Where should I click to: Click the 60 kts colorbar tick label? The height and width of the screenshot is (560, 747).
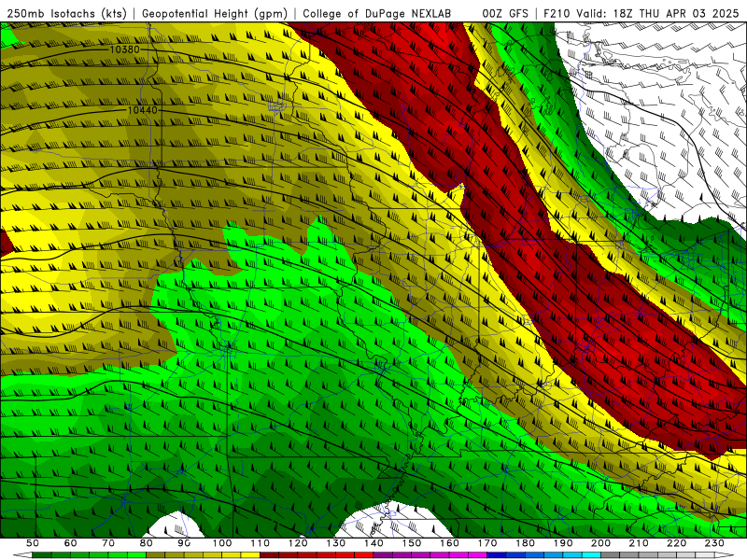tap(71, 543)
